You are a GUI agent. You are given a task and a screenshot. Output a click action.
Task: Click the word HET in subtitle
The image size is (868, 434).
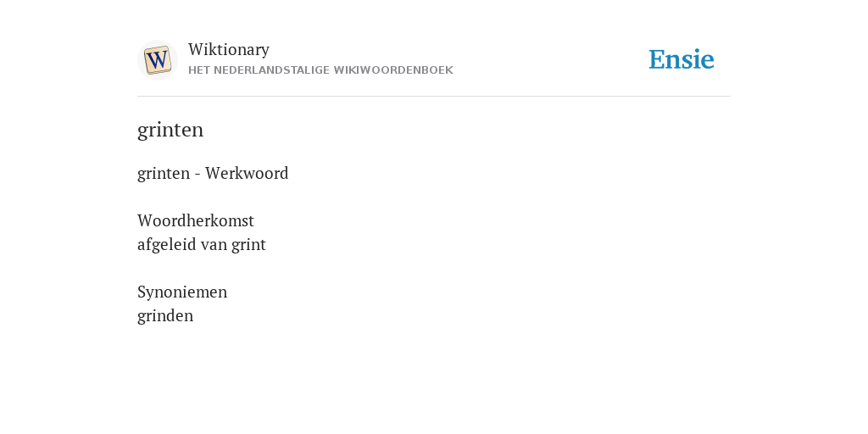point(199,70)
